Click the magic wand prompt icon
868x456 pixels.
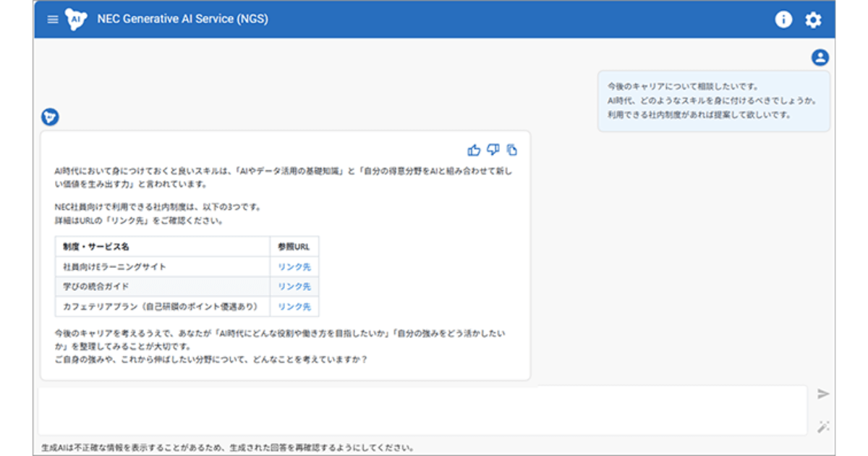coord(822,427)
